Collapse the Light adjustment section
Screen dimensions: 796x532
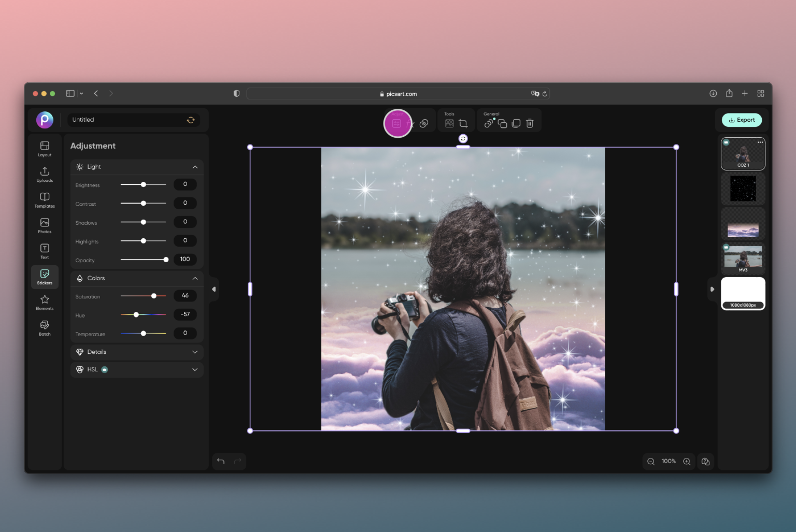[195, 167]
